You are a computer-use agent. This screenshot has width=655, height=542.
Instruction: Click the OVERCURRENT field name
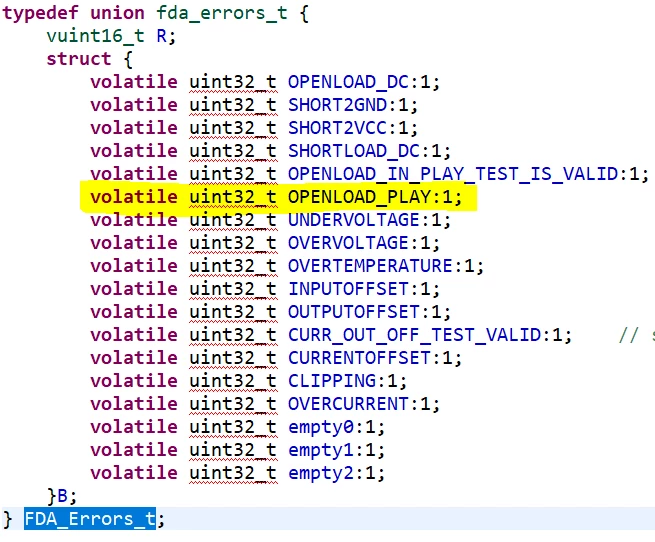[x=348, y=404]
